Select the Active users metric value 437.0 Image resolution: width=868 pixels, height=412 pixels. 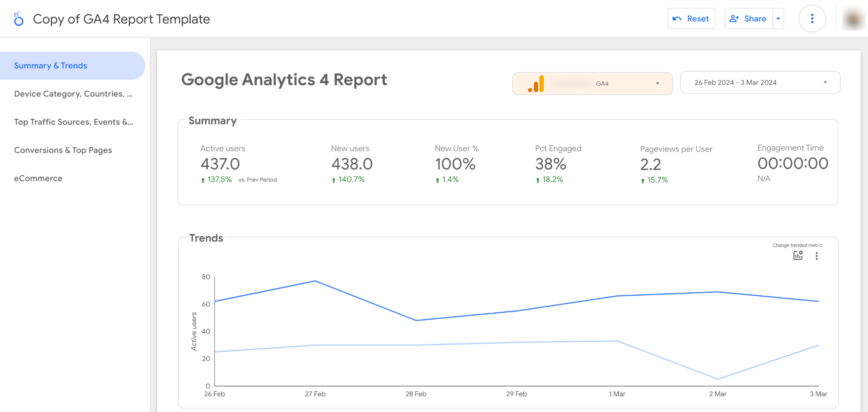click(220, 164)
